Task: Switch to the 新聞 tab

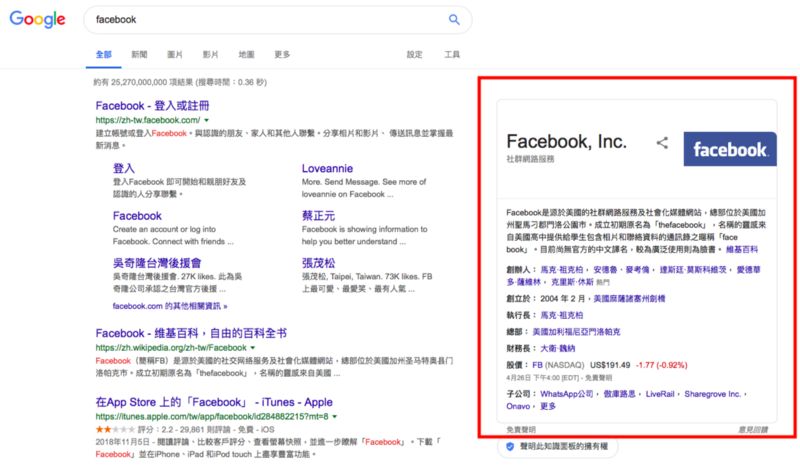Action: coord(139,55)
